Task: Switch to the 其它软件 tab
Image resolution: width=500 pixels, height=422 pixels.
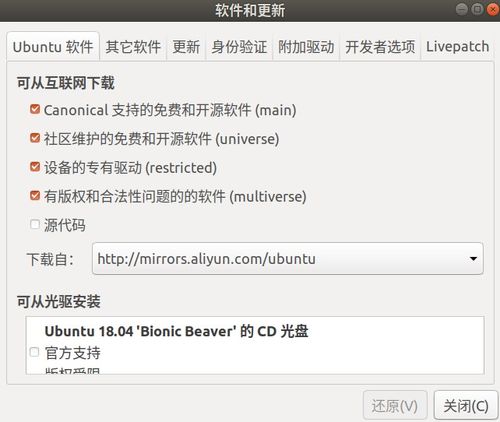Action: pyautogui.click(x=133, y=47)
